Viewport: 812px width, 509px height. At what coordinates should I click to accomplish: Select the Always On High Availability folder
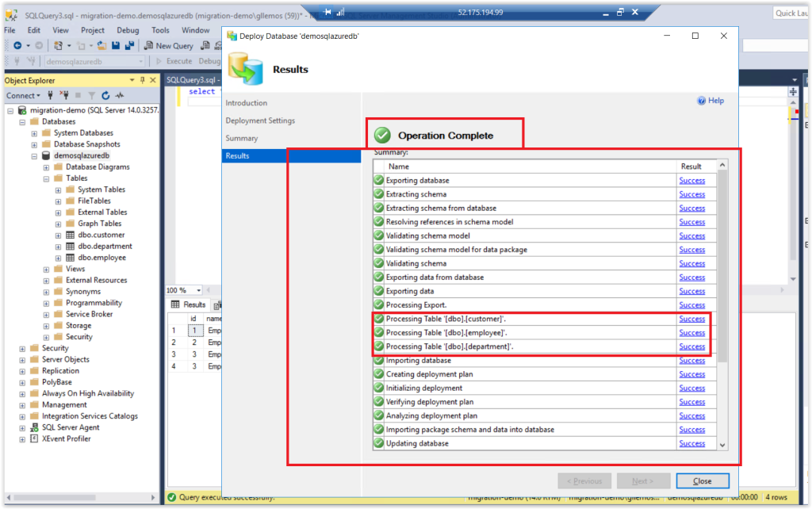87,393
